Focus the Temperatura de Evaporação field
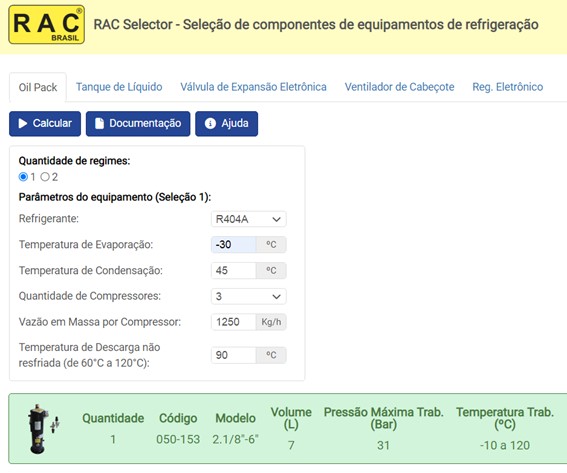This screenshot has width=567, height=473. pyautogui.click(x=234, y=245)
